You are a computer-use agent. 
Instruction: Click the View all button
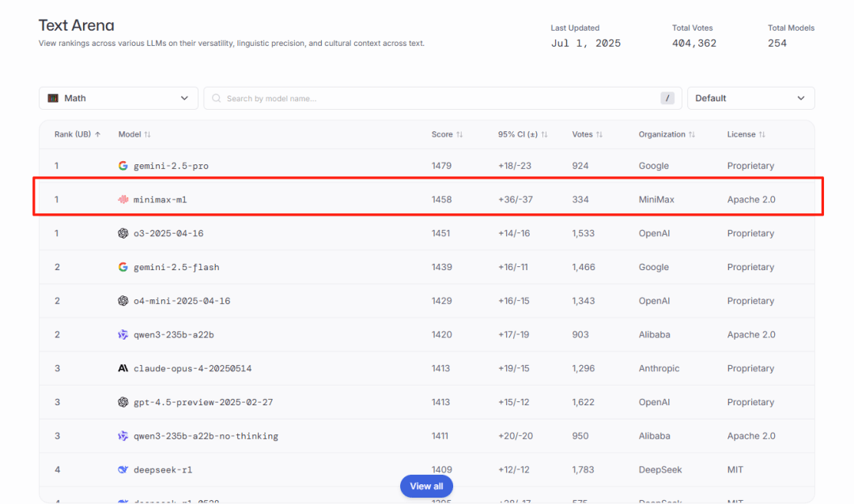pyautogui.click(x=426, y=486)
